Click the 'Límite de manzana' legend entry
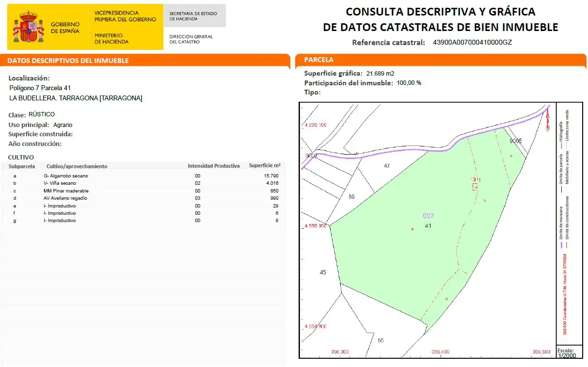Viewport: 588px width, 367px height. [561, 227]
